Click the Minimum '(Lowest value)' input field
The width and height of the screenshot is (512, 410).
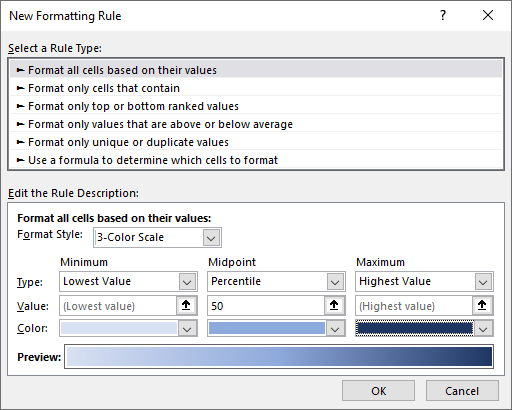[118, 306]
